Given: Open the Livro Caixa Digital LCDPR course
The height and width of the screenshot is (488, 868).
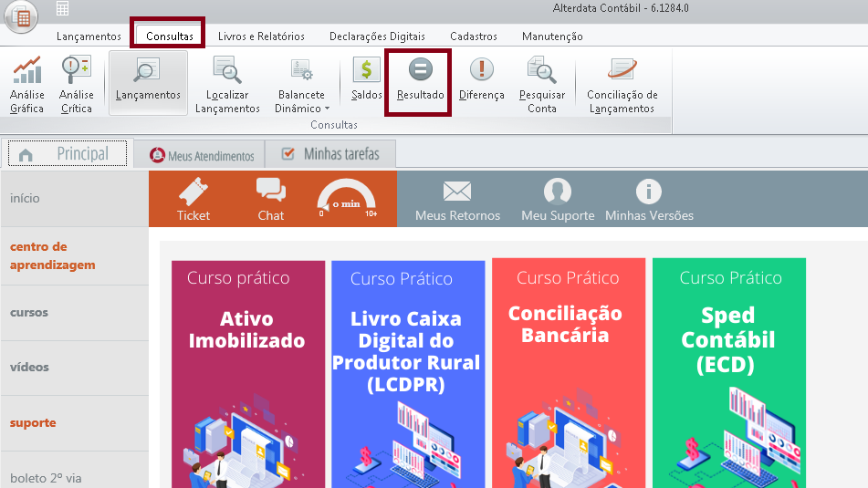Looking at the screenshot, I should point(408,374).
